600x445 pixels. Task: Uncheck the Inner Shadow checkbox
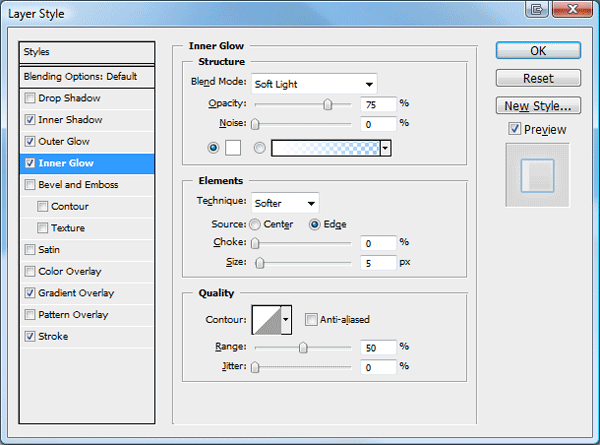coord(29,120)
